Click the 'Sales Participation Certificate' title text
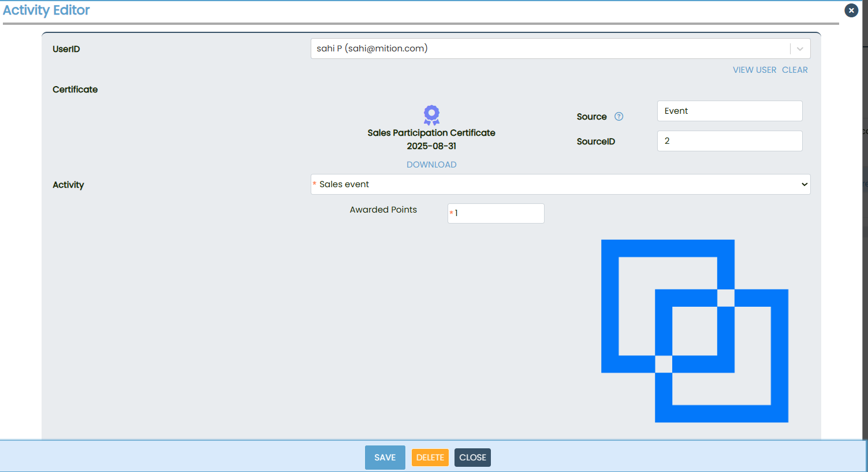868x472 pixels. [x=431, y=133]
